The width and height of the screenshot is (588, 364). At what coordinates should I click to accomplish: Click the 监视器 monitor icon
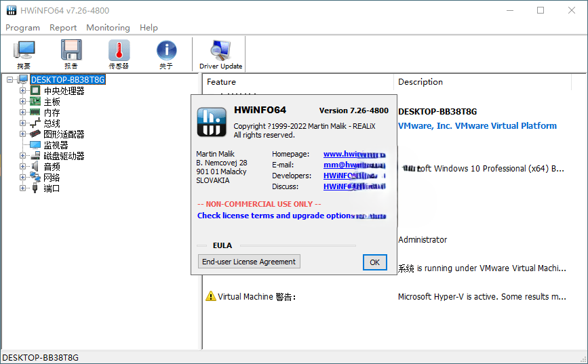(35, 144)
